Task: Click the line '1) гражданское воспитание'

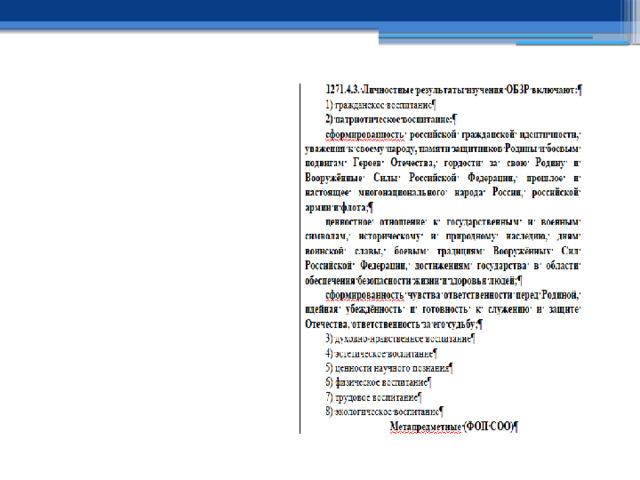Action: pyautogui.click(x=380, y=105)
